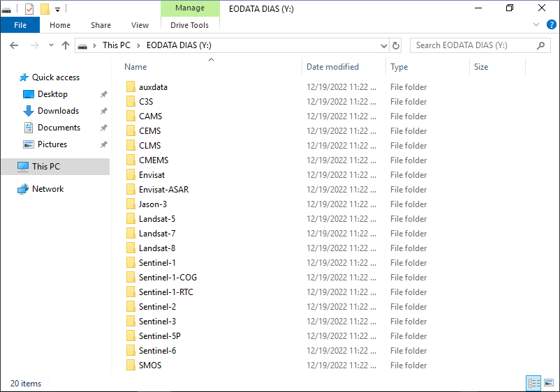Switch to Details view in status bar
This screenshot has width=560, height=392.
tap(534, 383)
